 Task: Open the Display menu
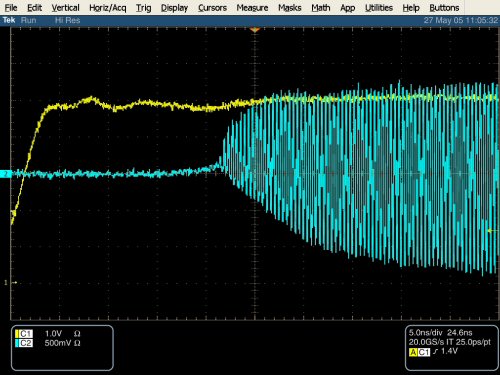click(174, 8)
